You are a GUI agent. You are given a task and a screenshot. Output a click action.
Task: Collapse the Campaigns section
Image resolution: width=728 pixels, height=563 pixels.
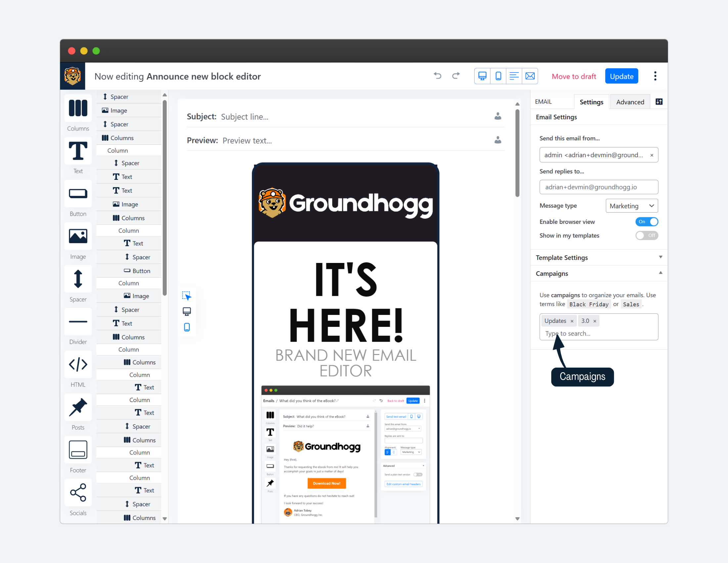coord(599,274)
